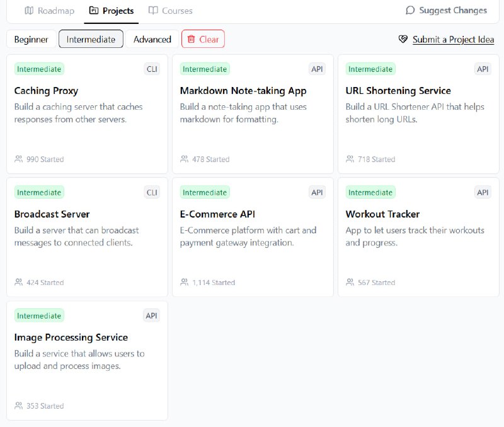Select the Image Processing Service project
Viewport: 504px width, 427px height.
click(x=87, y=361)
